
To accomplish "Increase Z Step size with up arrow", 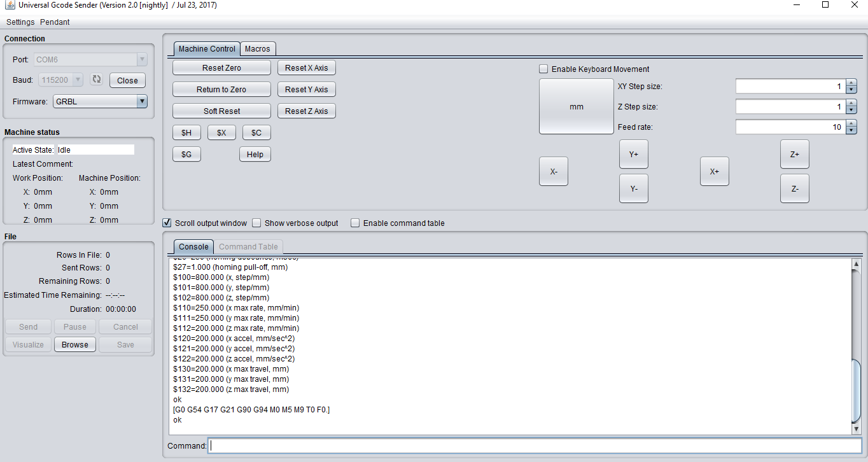I will tap(851, 103).
